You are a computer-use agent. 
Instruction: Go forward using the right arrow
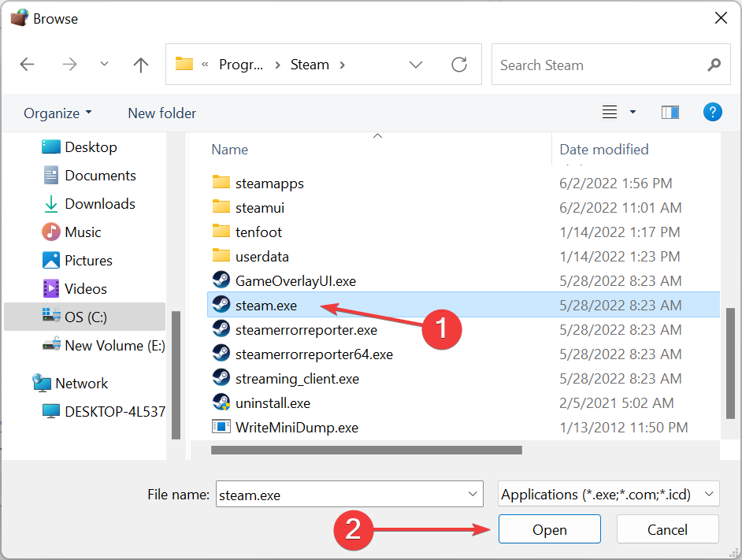click(x=69, y=65)
